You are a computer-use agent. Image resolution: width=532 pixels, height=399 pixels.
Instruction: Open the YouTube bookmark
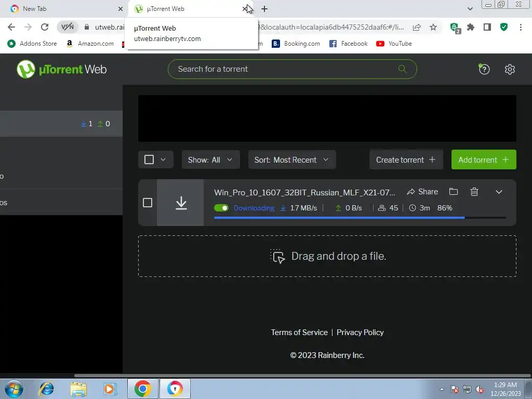394,44
